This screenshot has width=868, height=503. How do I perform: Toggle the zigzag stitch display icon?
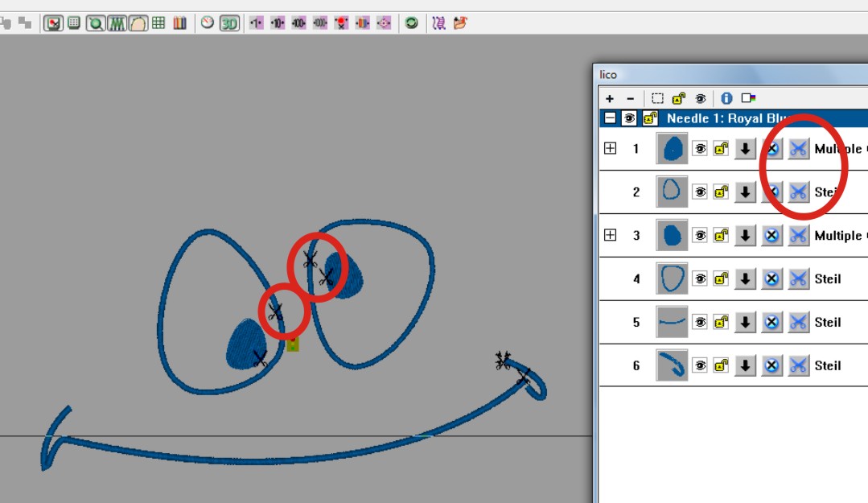[117, 23]
